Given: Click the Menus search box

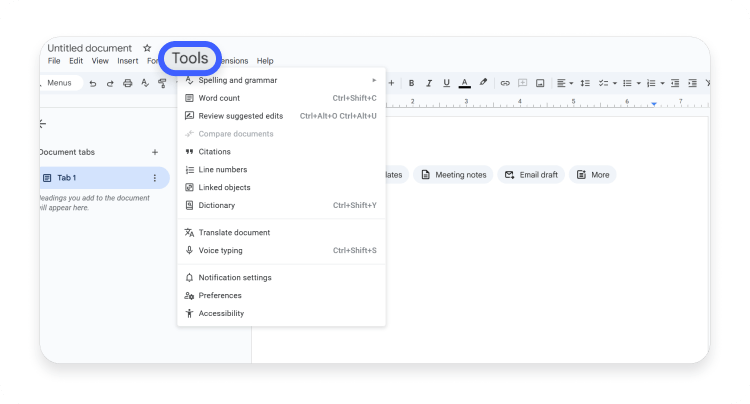Looking at the screenshot, I should tap(60, 83).
